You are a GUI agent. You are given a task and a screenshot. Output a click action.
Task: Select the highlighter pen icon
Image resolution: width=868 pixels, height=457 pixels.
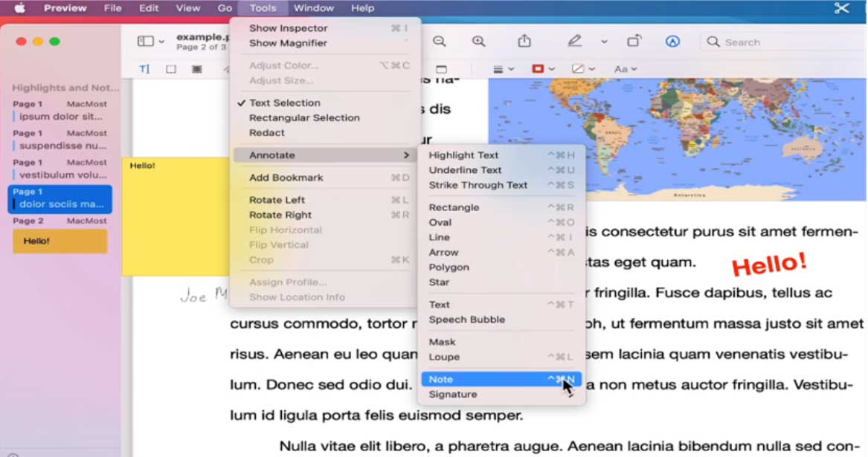(x=574, y=42)
